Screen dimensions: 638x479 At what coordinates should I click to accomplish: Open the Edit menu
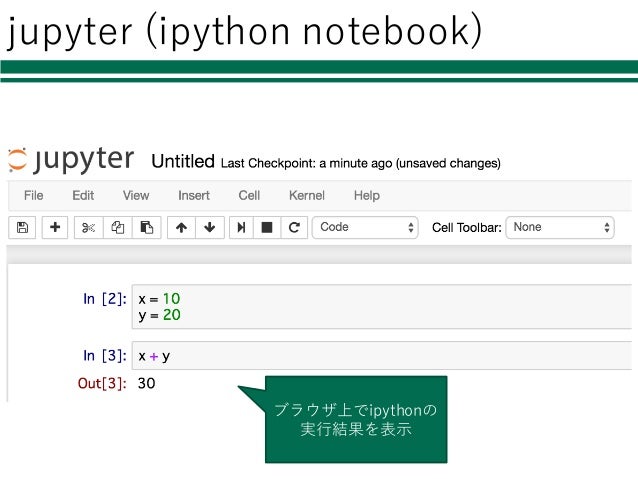[83, 195]
